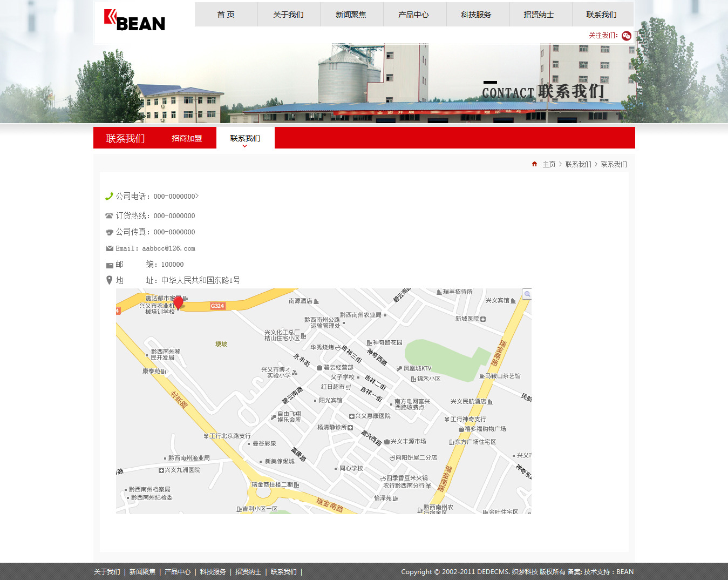
Task: Click the red map location pin
Action: coord(178,302)
